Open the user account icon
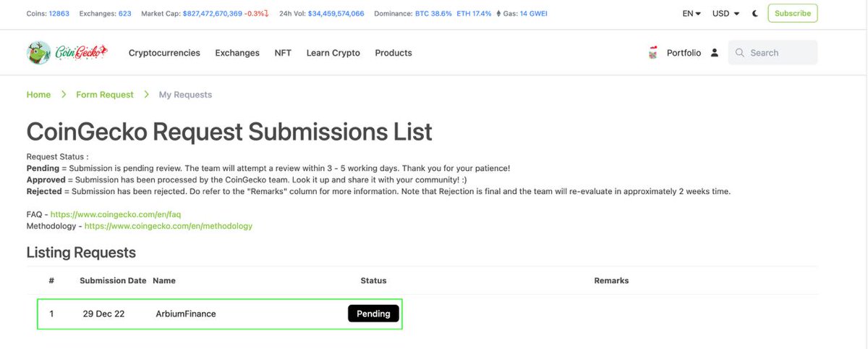The width and height of the screenshot is (868, 349). pyautogui.click(x=715, y=53)
